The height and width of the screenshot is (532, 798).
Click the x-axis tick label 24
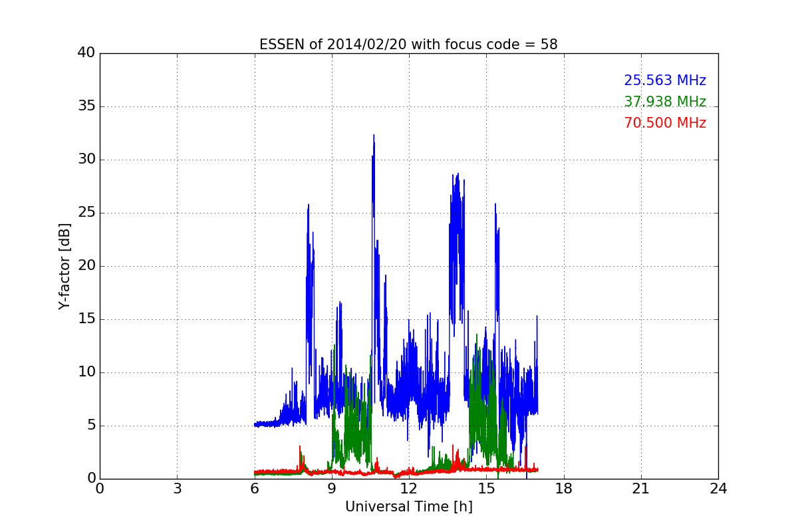pos(718,489)
